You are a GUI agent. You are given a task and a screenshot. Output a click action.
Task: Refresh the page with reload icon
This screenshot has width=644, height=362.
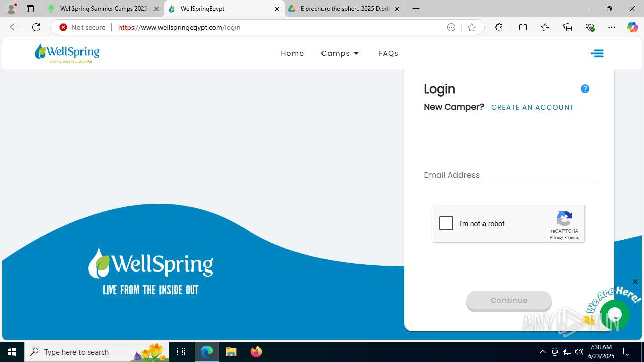click(x=36, y=27)
